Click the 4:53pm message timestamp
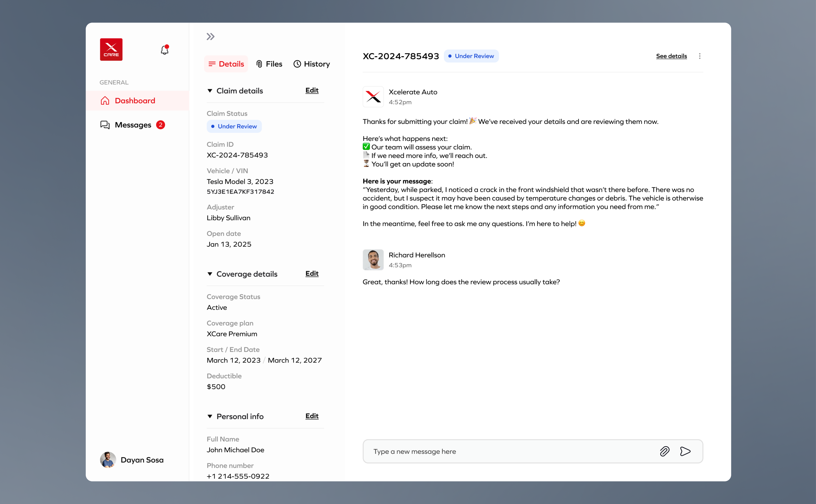The width and height of the screenshot is (816, 504). (x=400, y=265)
